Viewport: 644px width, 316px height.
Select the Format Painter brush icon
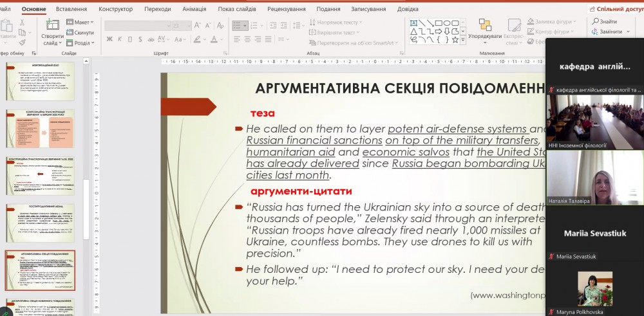click(22, 42)
